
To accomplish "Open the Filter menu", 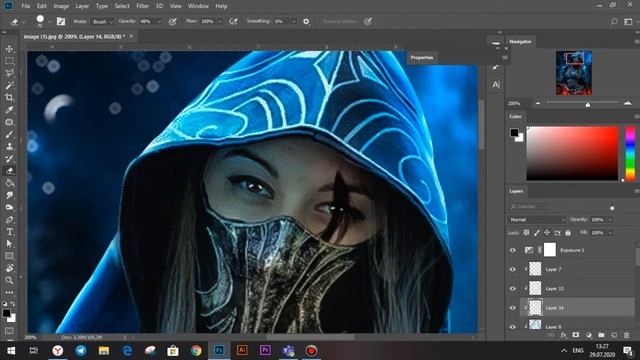I will tap(142, 6).
